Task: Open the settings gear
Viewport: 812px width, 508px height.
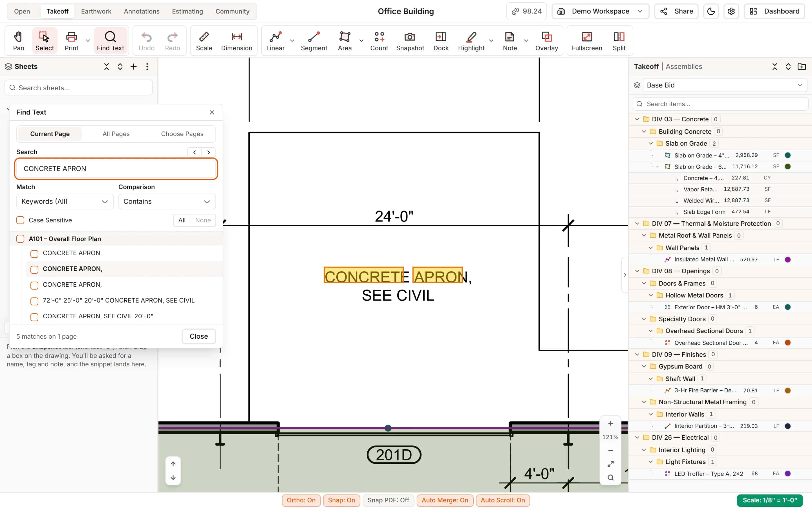Action: (x=731, y=11)
